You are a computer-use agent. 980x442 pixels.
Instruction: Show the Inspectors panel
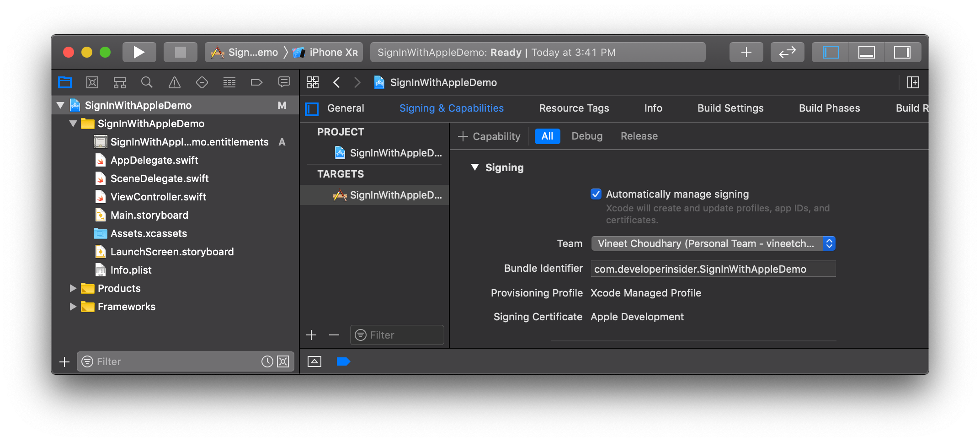902,52
